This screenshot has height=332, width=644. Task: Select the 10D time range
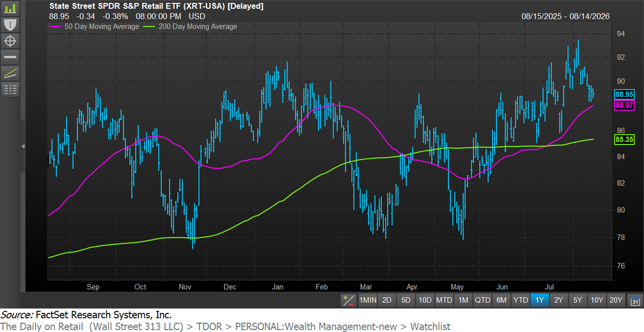[x=425, y=300]
